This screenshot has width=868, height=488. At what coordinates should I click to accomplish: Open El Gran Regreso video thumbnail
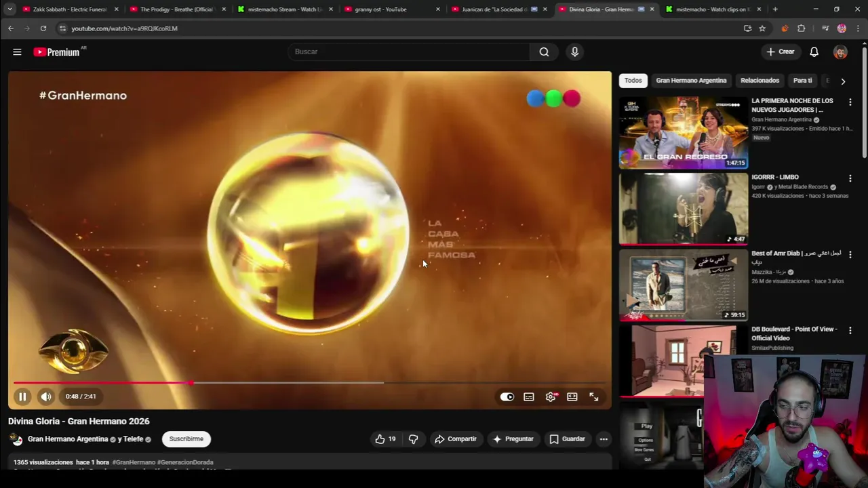tap(684, 132)
